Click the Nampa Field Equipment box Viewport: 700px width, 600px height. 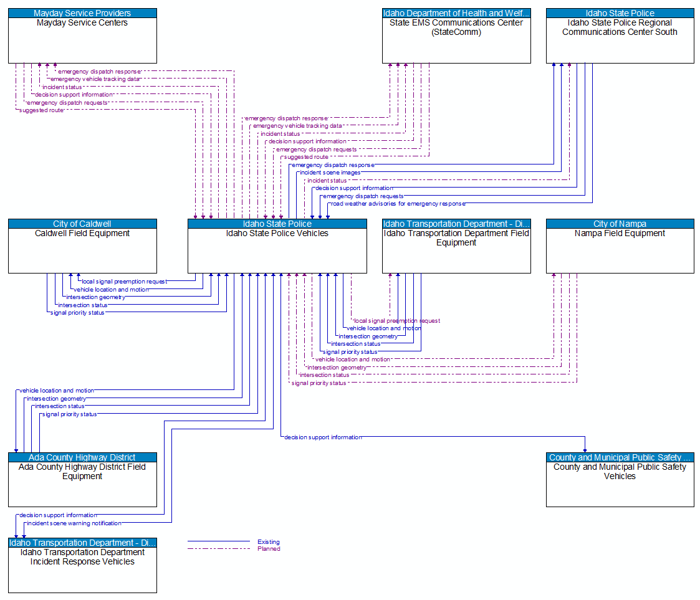click(620, 246)
